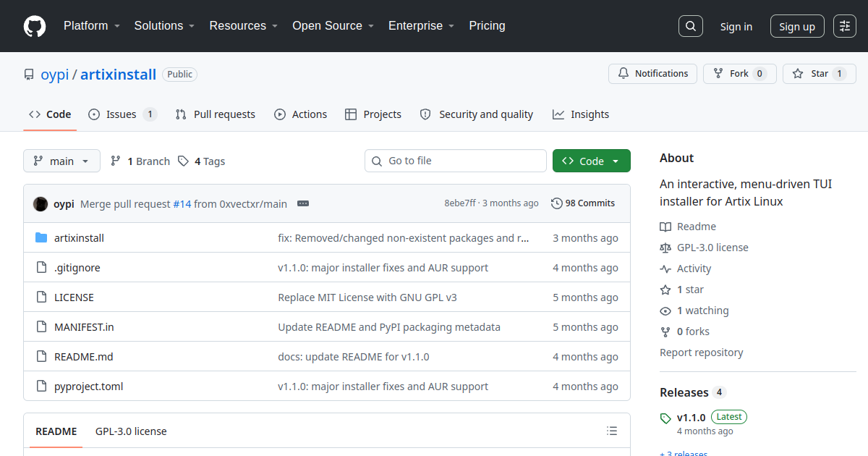Open commit 'Update README and PyPI packaging metadata'
This screenshot has height=456, width=868.
pyautogui.click(x=389, y=327)
